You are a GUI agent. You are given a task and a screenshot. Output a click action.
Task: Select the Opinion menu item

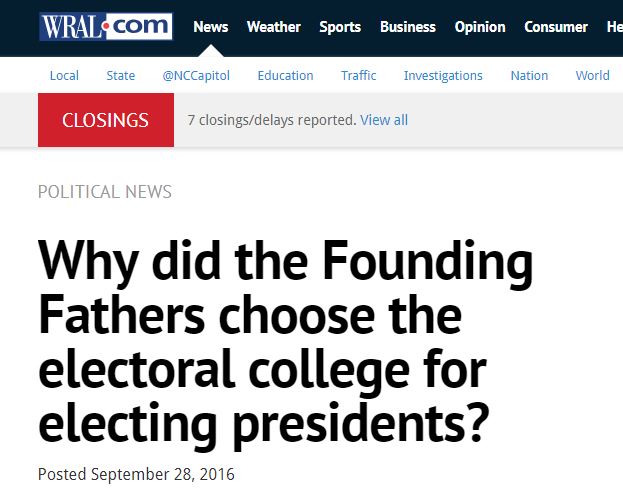[x=480, y=27]
